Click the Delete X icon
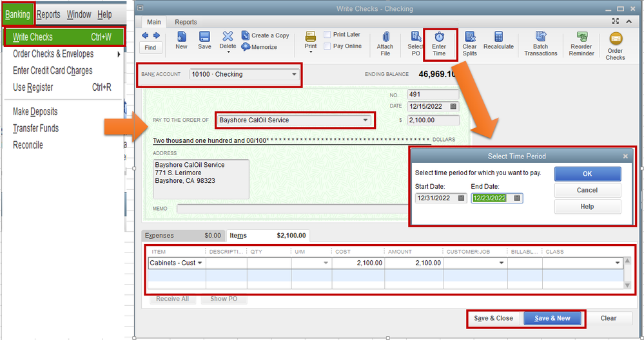Viewport: 644px width, 340px height. click(228, 37)
